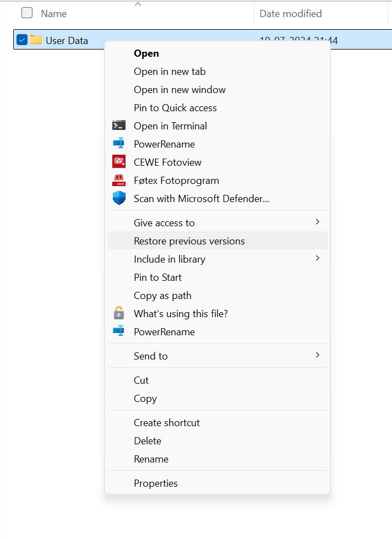
Task: Sort by the Name column header
Action: 54,13
